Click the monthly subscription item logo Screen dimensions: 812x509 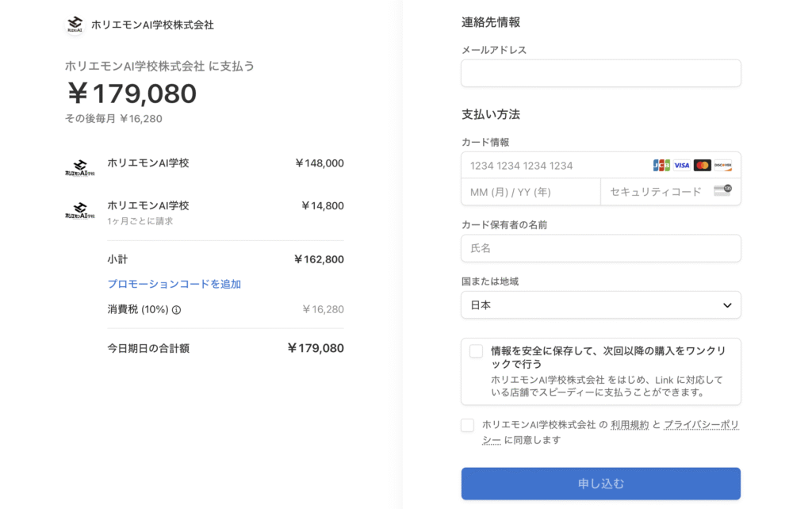coord(80,210)
